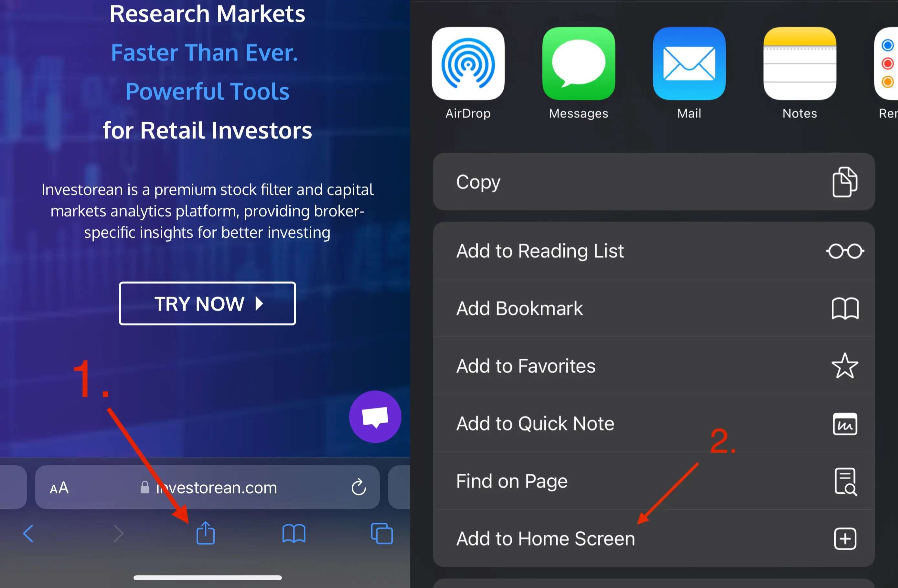
Task: Select Add to Favorites option
Action: click(x=655, y=366)
